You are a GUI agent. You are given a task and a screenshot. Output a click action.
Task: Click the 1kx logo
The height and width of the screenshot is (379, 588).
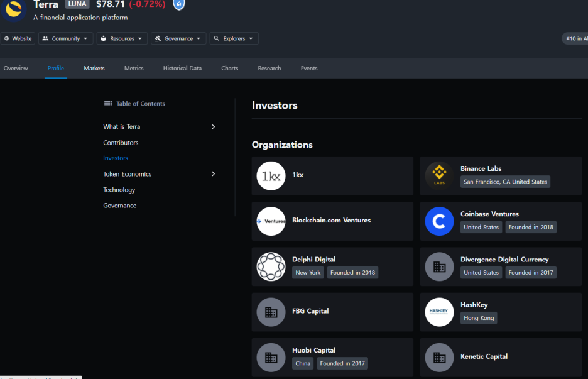[x=271, y=176]
